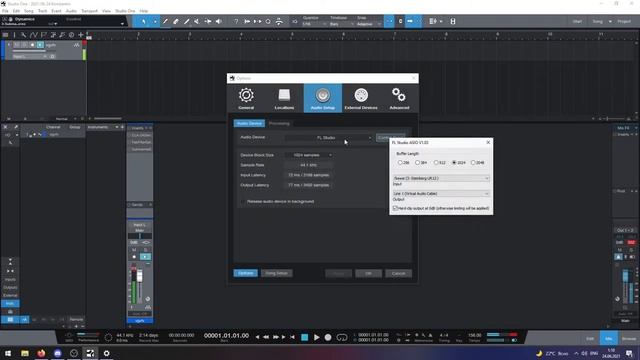Screen dimensions: 640x360
Task: Click the Fast forward transport button
Action: [276, 337]
